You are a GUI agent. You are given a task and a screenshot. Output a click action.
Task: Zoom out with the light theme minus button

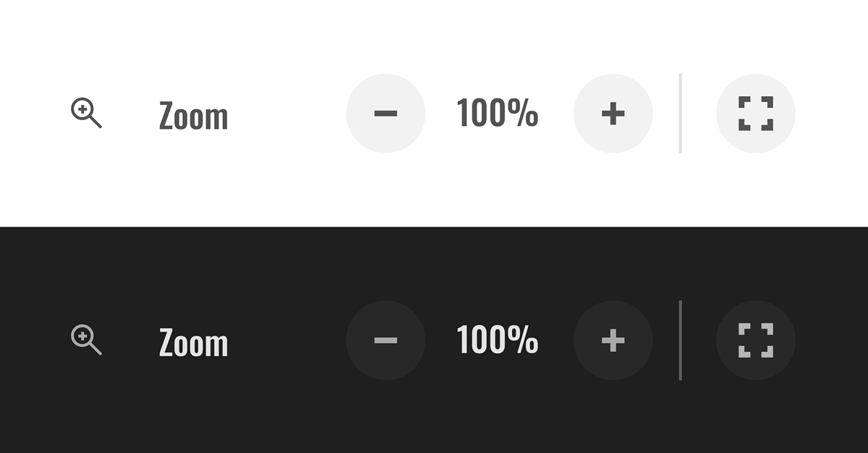(x=386, y=114)
